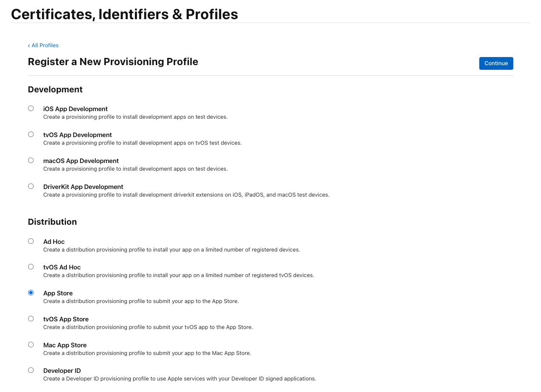Select the macOS App Development radio button
This screenshot has width=541, height=392.
click(x=31, y=160)
